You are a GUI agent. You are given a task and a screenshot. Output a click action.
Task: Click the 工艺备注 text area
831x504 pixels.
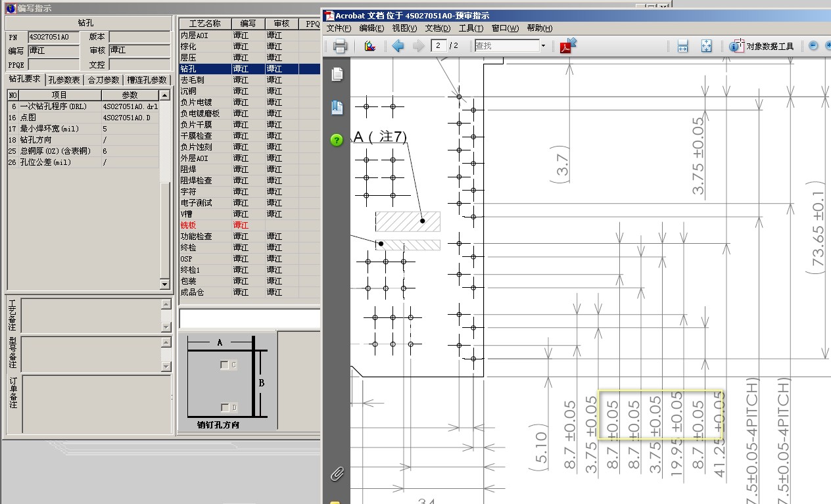tap(91, 315)
